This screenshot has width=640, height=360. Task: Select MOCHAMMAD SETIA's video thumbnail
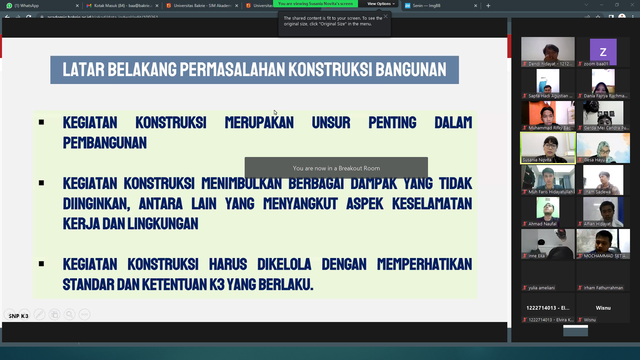pyautogui.click(x=603, y=244)
